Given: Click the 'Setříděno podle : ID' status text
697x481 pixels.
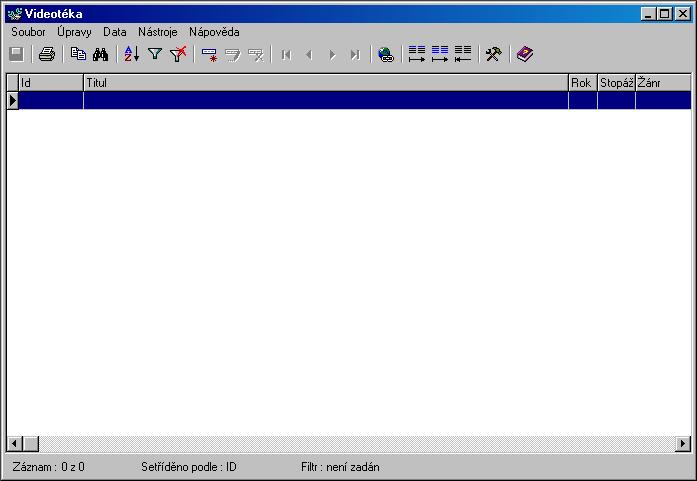Looking at the screenshot, I should tap(189, 467).
